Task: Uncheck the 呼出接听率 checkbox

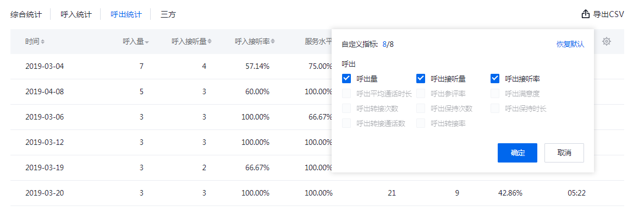Action: pyautogui.click(x=495, y=78)
